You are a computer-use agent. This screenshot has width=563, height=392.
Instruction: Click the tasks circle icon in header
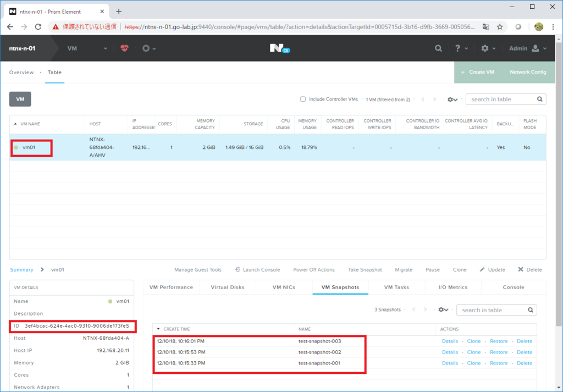[x=146, y=48]
